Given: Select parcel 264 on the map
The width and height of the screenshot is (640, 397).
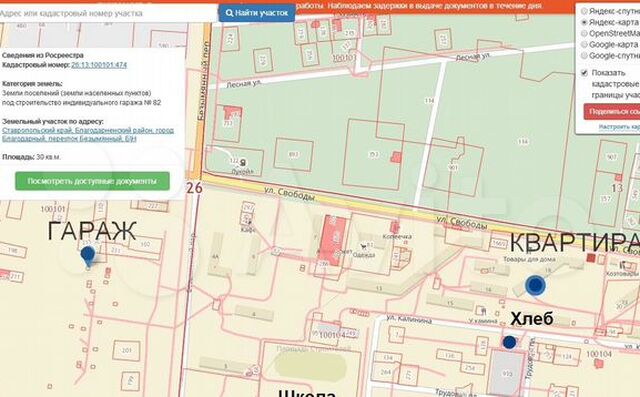Looking at the screenshot, I should pyautogui.click(x=386, y=372).
